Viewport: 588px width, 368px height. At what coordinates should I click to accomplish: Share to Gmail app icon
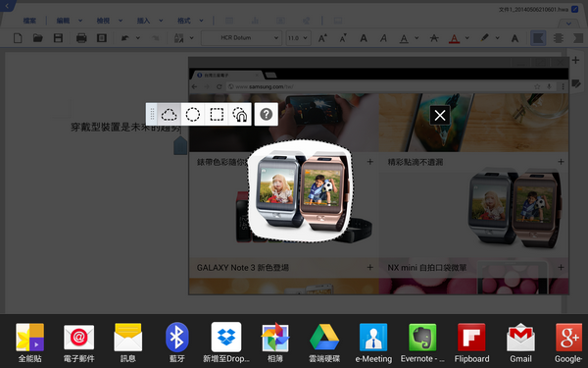click(x=520, y=338)
